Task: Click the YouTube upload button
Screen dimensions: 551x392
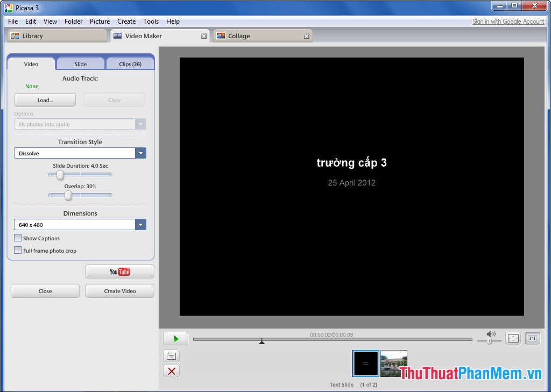Action: [x=119, y=272]
